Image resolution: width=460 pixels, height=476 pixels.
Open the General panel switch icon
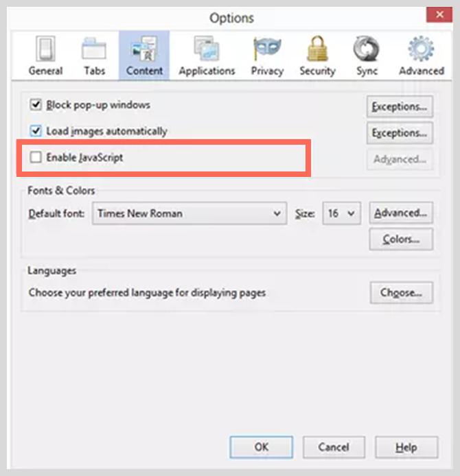pyautogui.click(x=45, y=49)
